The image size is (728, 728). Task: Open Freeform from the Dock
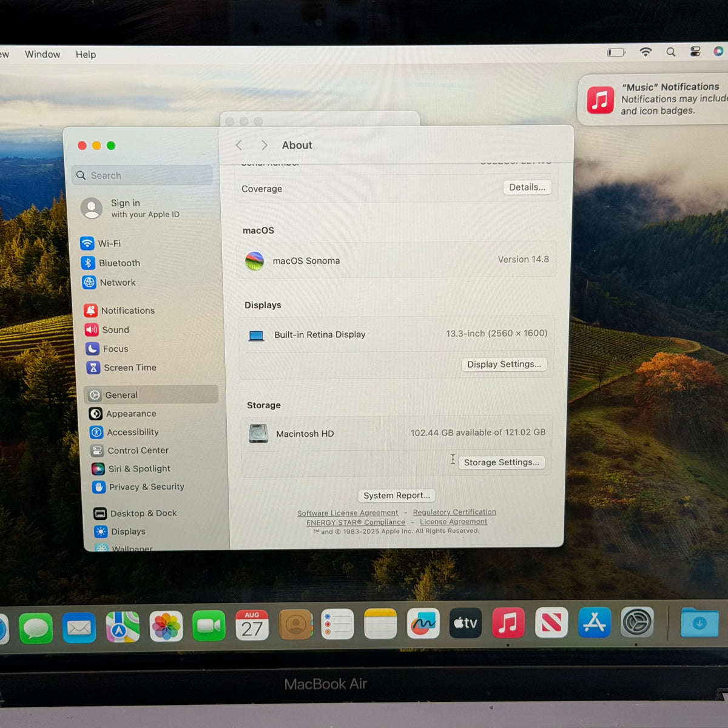click(x=423, y=623)
